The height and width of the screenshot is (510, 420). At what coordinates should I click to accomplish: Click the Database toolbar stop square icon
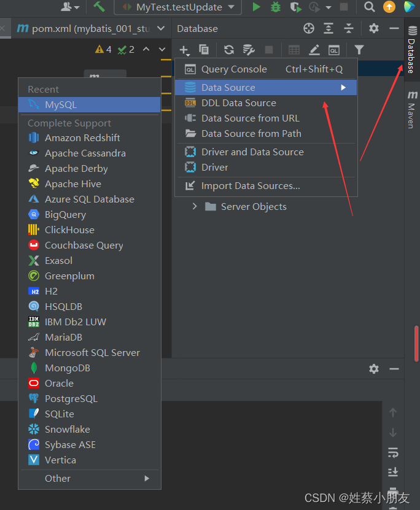[x=269, y=50]
